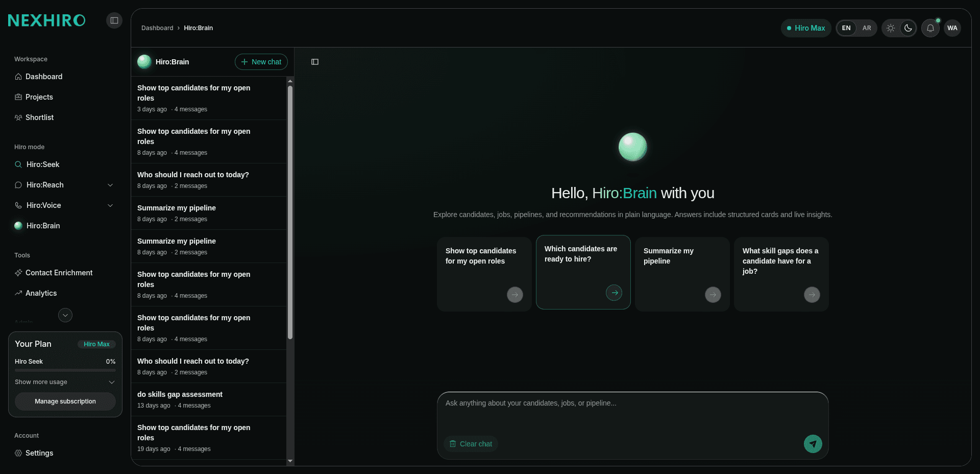Click arrow on 'Which candidates are ready to hire?' card
The image size is (980, 474).
[614, 293]
